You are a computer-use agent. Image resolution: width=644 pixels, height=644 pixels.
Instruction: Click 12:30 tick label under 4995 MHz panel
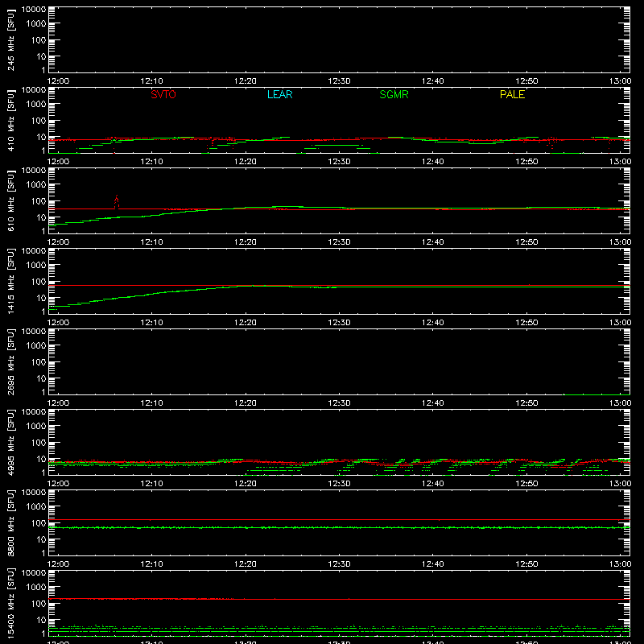tap(339, 484)
